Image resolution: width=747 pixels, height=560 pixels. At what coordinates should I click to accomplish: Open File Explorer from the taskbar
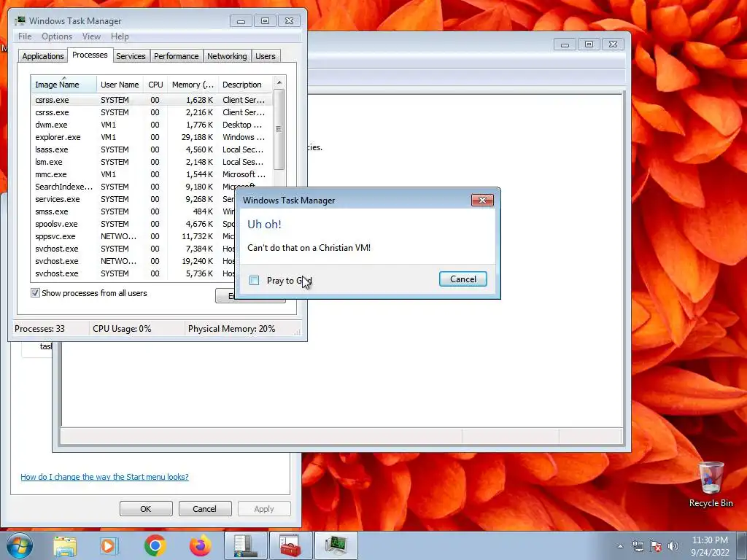click(x=65, y=546)
